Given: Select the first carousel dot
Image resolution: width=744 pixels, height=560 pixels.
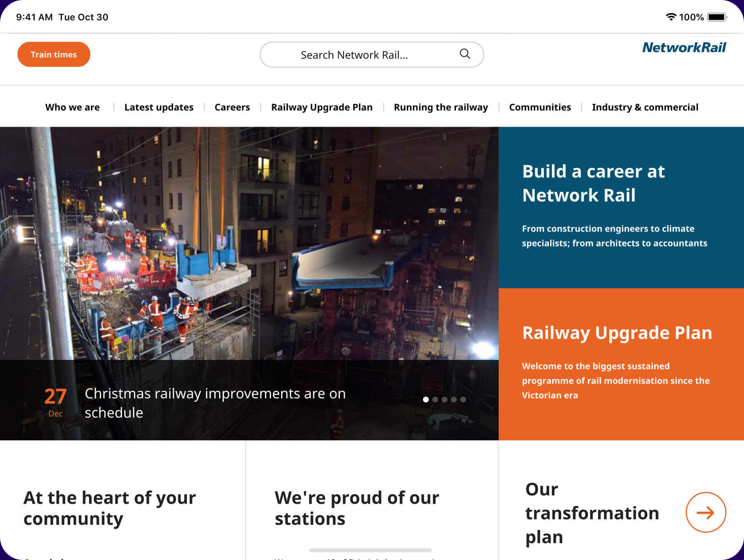Looking at the screenshot, I should [x=426, y=399].
